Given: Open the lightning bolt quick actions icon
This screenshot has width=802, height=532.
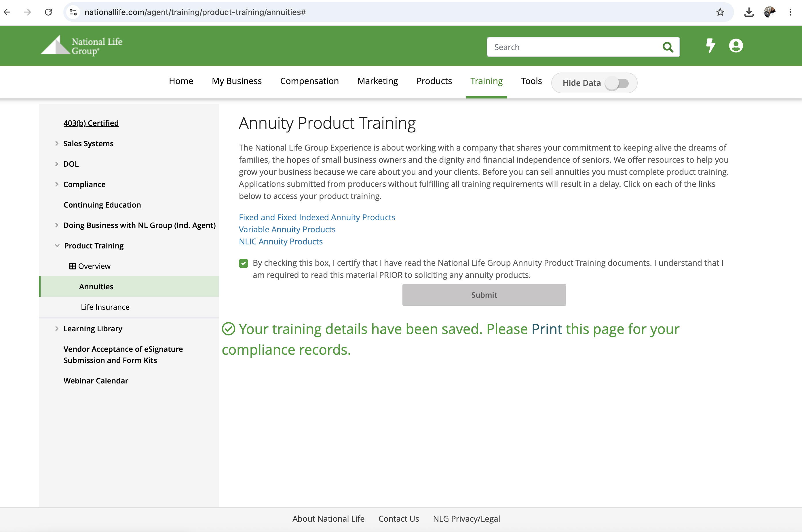Looking at the screenshot, I should (x=710, y=45).
